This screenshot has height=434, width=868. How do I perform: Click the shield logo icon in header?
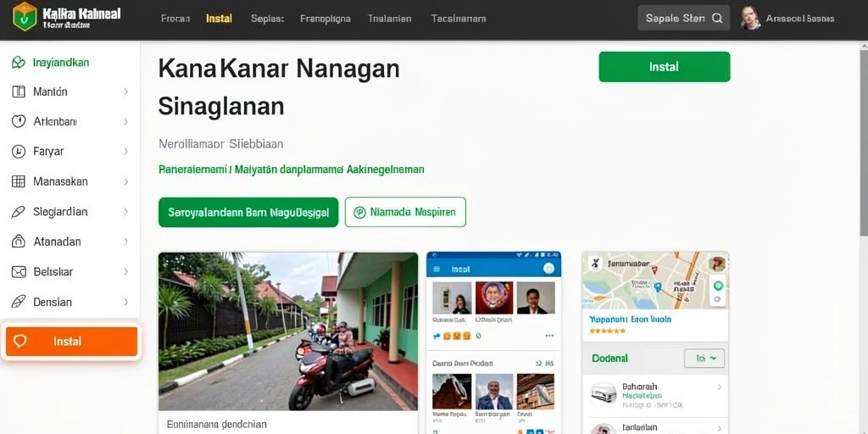pos(25,17)
